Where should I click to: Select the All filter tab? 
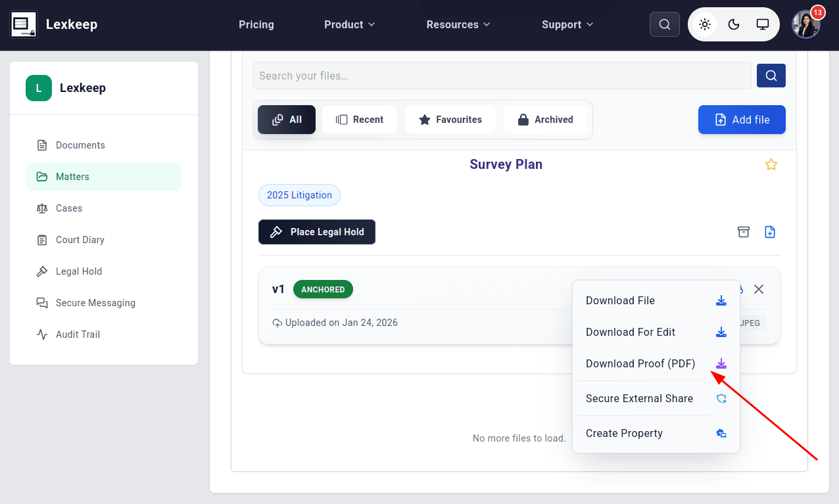click(x=287, y=120)
